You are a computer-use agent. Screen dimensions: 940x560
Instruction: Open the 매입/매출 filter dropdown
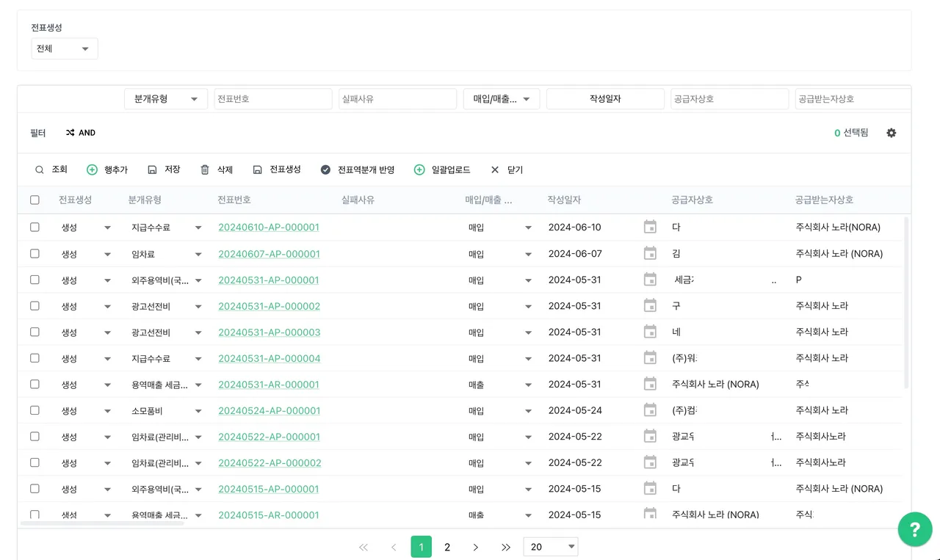[x=502, y=98]
